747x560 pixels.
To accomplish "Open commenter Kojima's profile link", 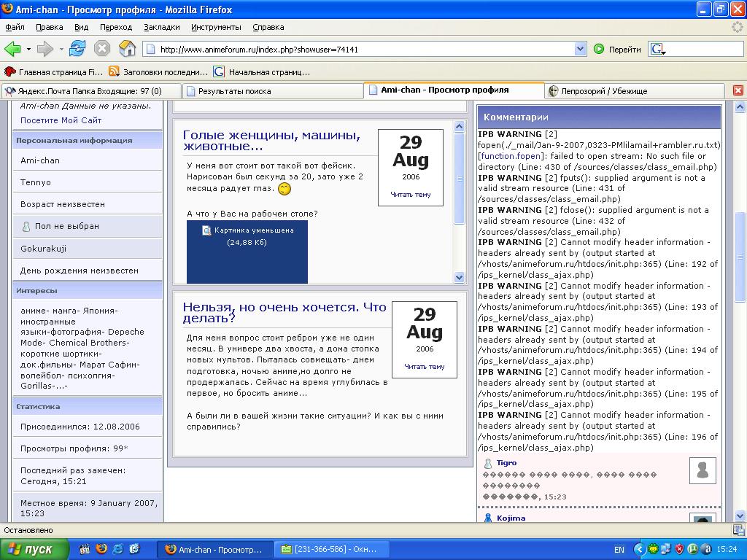I will [x=511, y=518].
